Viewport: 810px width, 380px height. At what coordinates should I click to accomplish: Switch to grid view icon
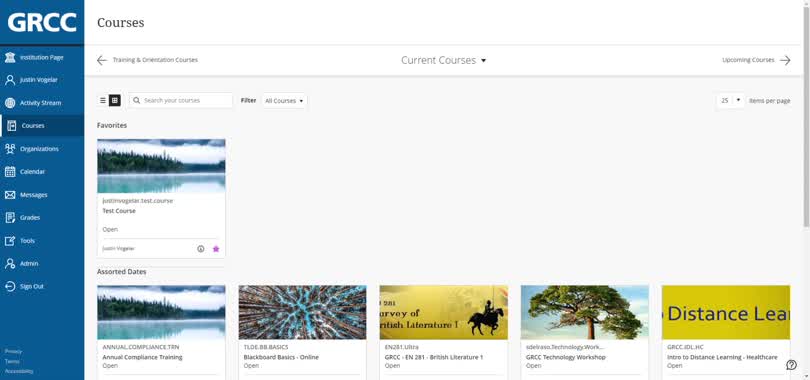pyautogui.click(x=115, y=101)
